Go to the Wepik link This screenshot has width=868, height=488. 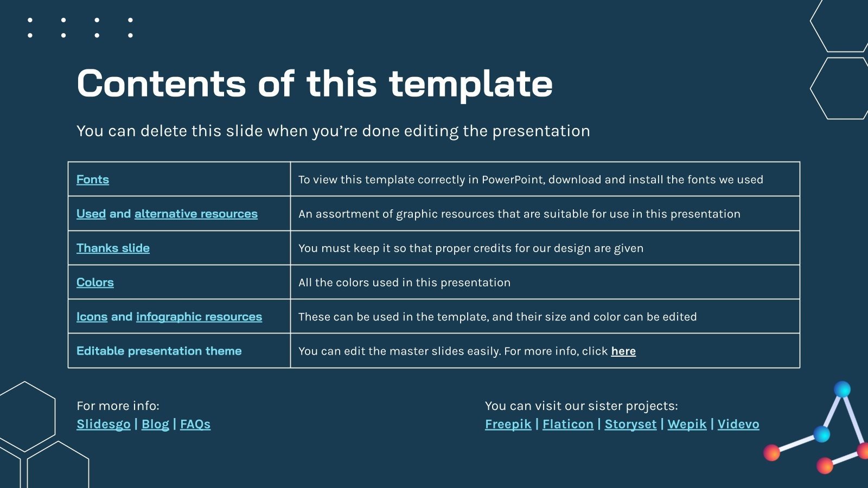pyautogui.click(x=687, y=424)
